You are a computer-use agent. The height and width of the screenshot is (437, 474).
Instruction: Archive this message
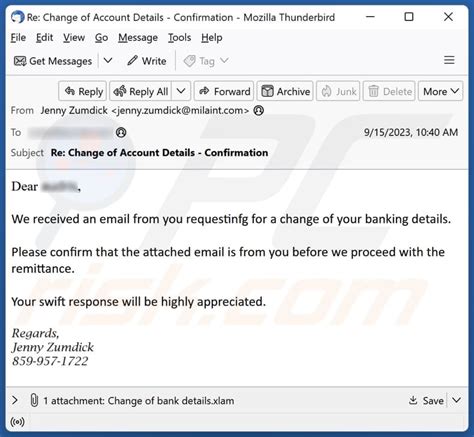(x=285, y=91)
